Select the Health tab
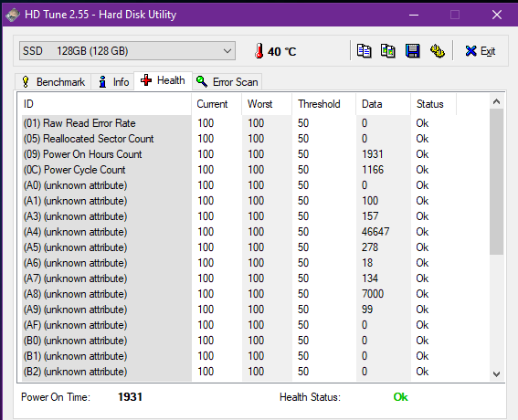This screenshot has width=518, height=420. coord(163,80)
